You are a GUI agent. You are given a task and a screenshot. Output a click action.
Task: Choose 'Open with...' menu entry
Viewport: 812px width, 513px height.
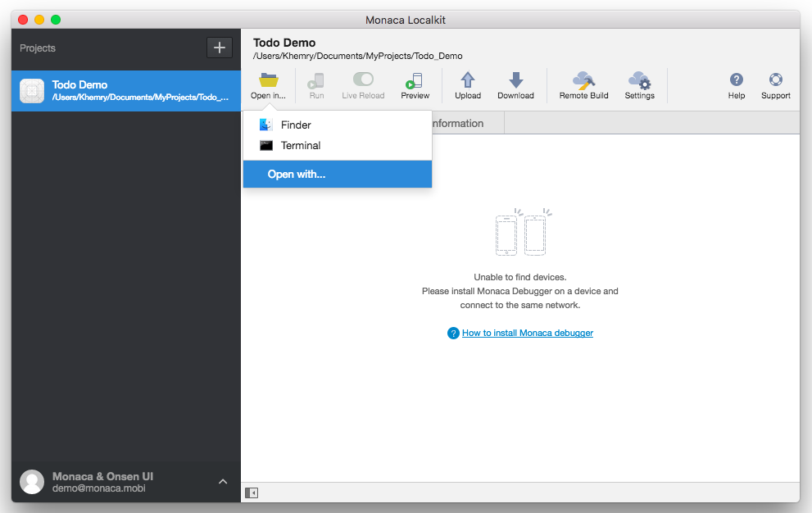(x=337, y=174)
